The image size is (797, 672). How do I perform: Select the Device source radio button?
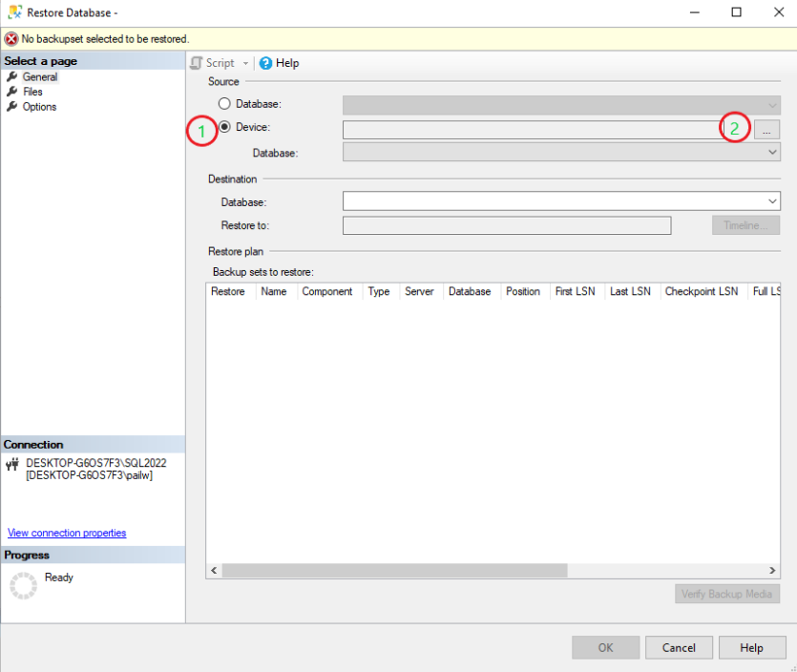225,127
